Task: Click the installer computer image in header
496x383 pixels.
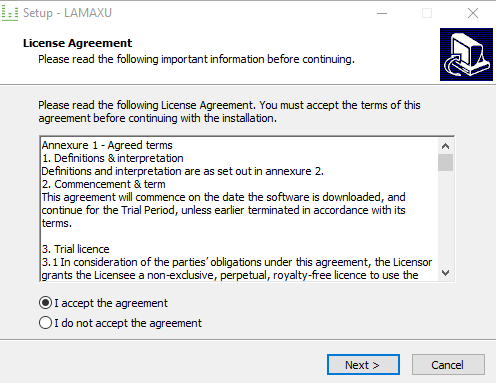Action: (x=466, y=54)
